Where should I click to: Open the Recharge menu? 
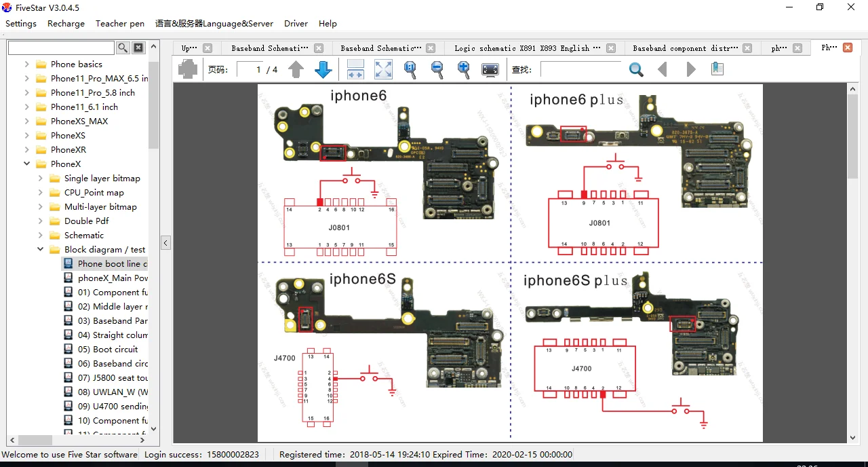click(x=66, y=23)
